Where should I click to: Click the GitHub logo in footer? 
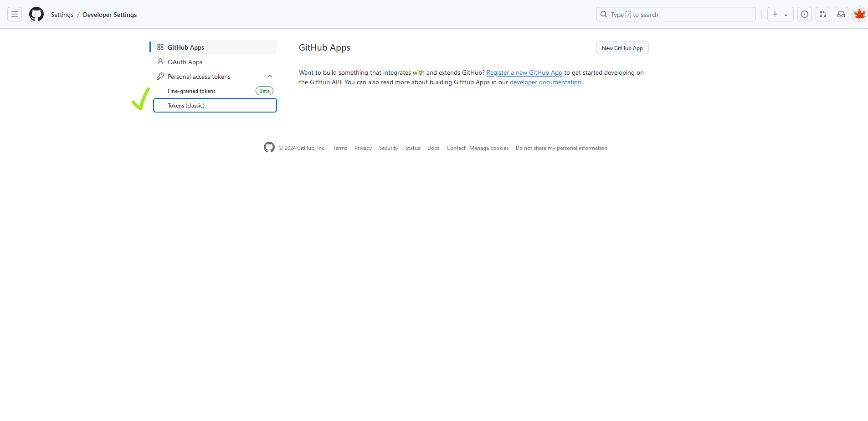click(269, 148)
